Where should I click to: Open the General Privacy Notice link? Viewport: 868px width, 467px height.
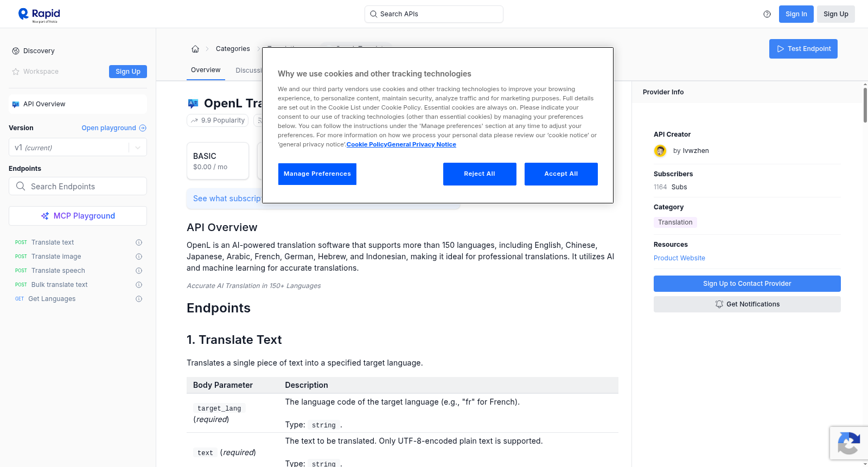coord(422,144)
